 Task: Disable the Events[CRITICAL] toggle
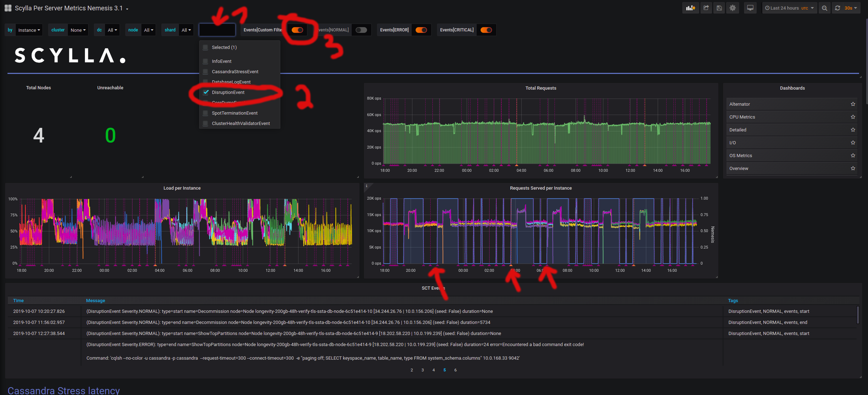point(486,30)
